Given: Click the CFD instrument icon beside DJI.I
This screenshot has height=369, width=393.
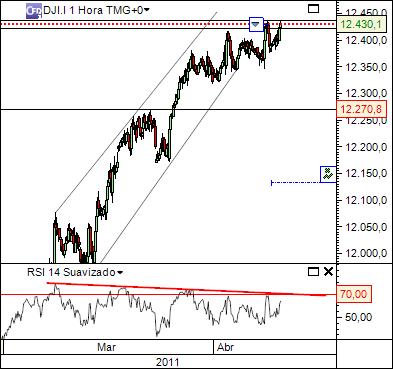Looking at the screenshot, I should (x=34, y=10).
